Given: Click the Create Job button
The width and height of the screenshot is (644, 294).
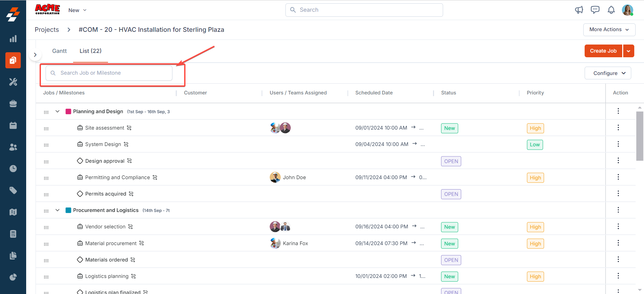Looking at the screenshot, I should coord(603,51).
